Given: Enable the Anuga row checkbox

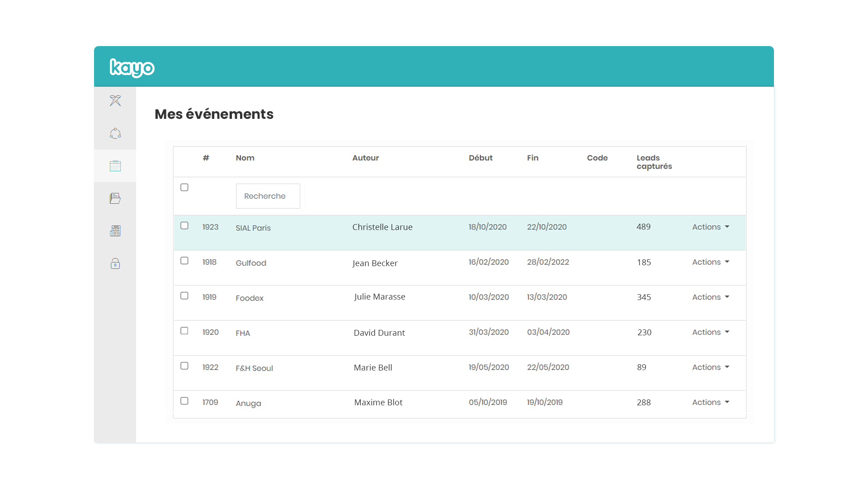Looking at the screenshot, I should [x=184, y=401].
